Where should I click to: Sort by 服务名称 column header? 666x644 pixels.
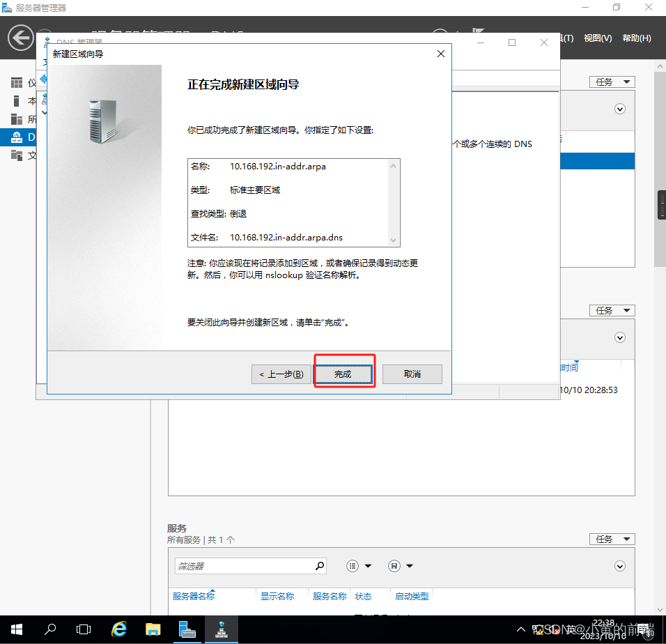click(330, 597)
